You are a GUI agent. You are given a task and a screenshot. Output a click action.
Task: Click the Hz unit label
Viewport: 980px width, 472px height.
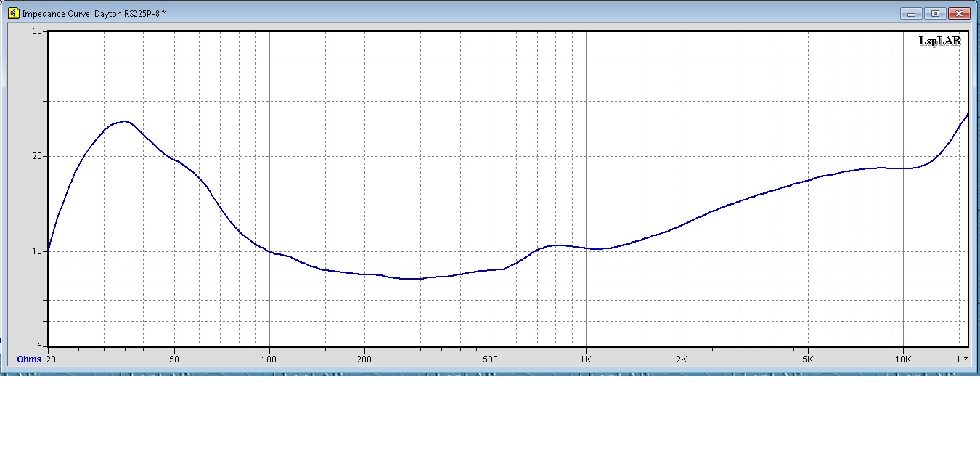pos(962,359)
